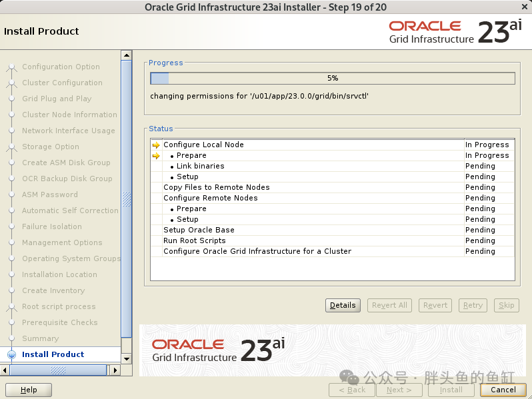532x399 pixels.
Task: Click the Configure Local Node status row
Action: pyautogui.click(x=333, y=145)
